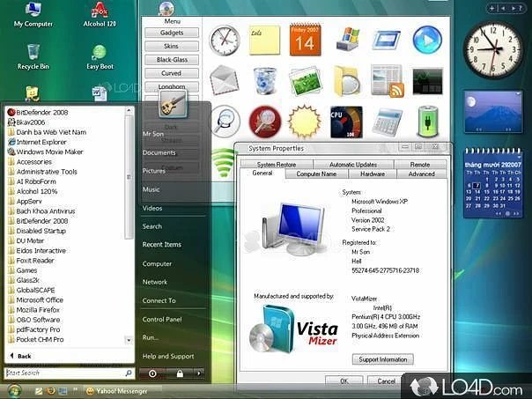The width and height of the screenshot is (532, 399).
Task: Launch Internet Explorer from programs list
Action: [x=41, y=142]
